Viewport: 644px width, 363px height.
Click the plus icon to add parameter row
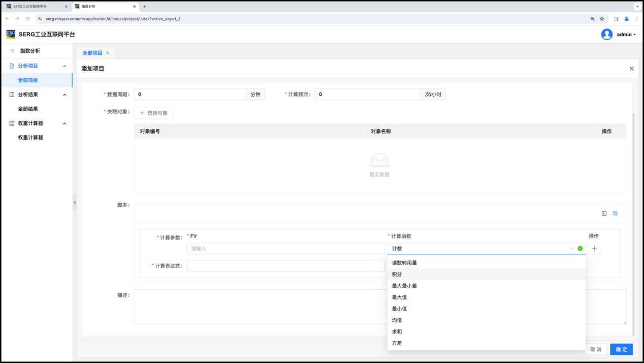(594, 249)
